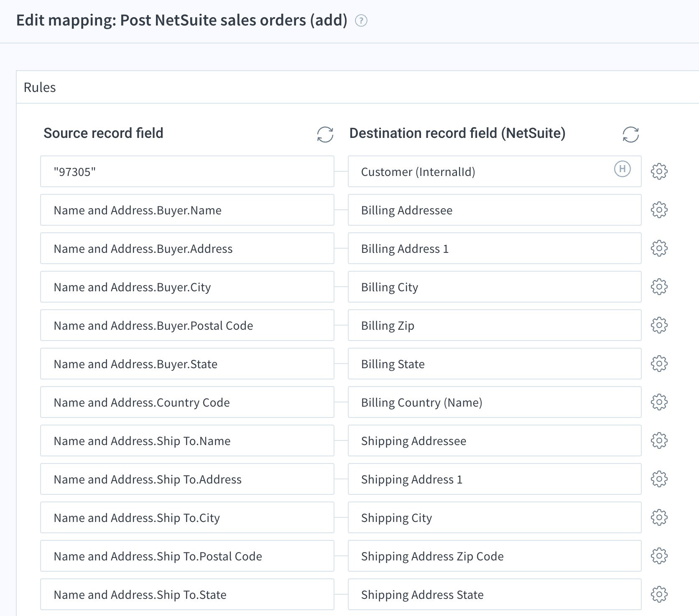Edit destination field Billing Country (Name)
This screenshot has height=616, width=699.
click(x=495, y=402)
